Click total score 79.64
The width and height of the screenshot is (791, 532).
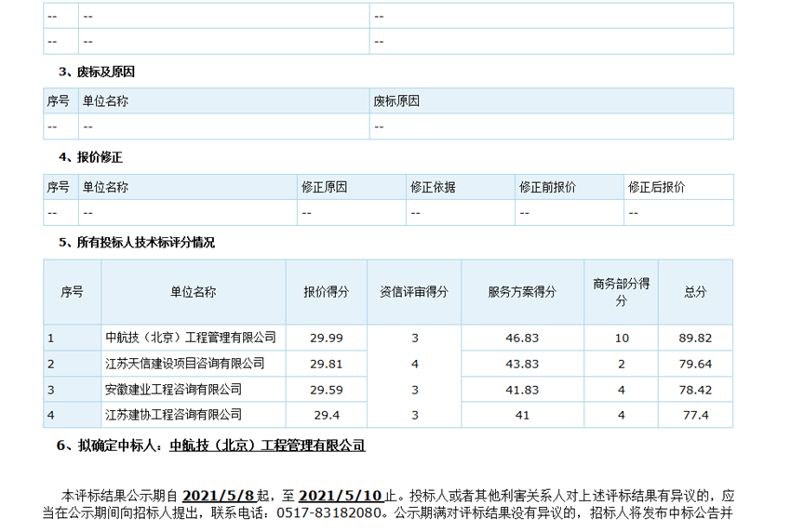click(x=695, y=364)
